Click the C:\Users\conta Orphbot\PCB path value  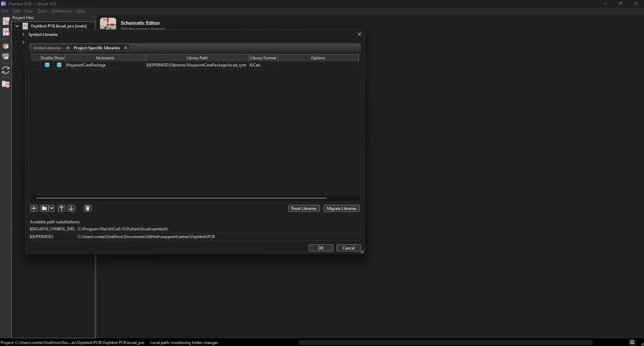[146, 237]
